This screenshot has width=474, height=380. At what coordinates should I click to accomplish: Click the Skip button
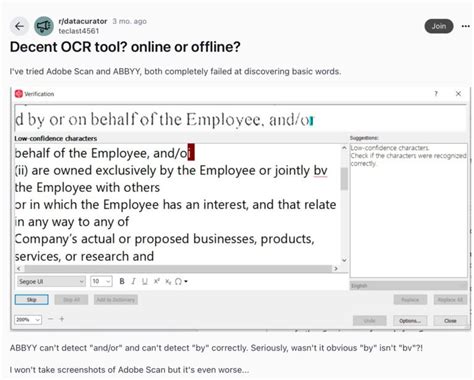point(32,300)
